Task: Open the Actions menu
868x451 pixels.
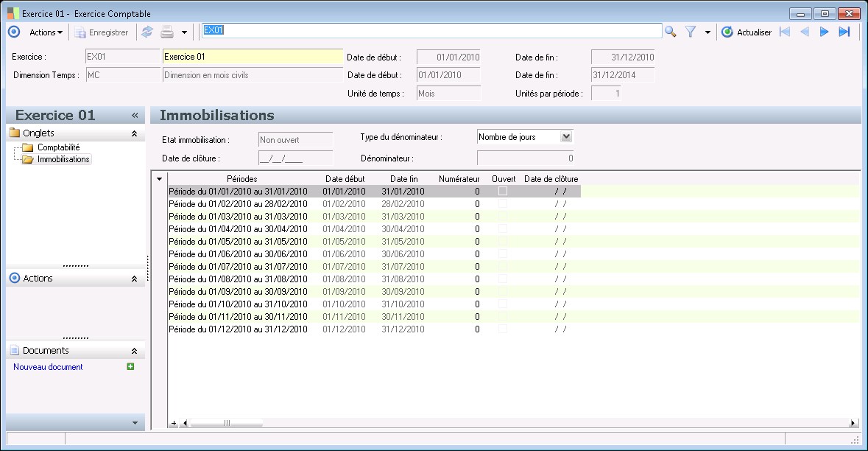Action: tap(46, 32)
